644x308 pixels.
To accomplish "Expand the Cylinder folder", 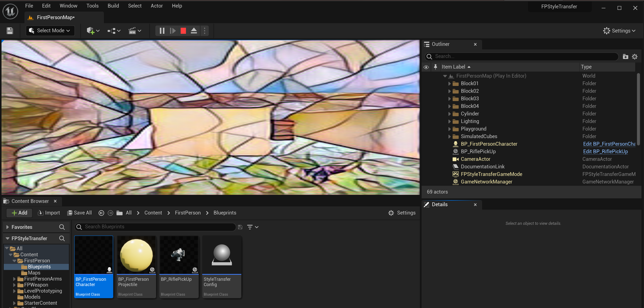I will coord(449,114).
